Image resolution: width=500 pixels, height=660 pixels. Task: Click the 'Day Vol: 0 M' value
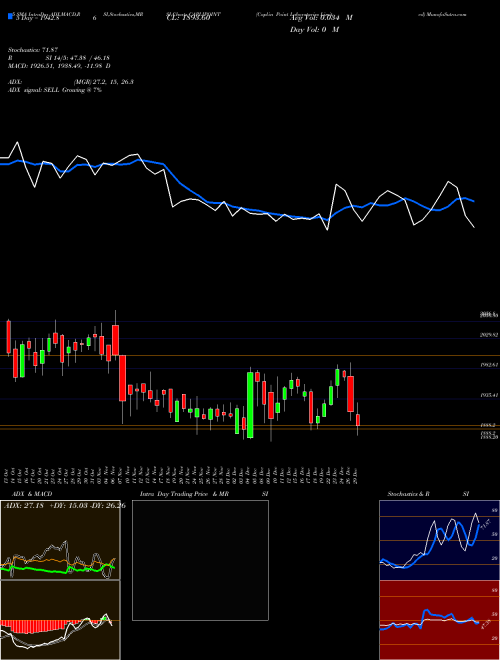[x=314, y=30]
